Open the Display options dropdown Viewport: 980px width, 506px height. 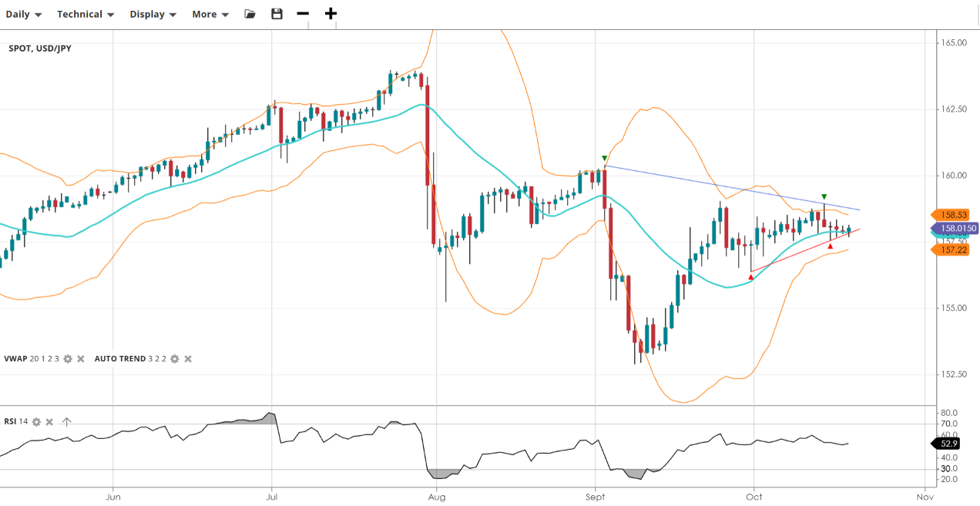pyautogui.click(x=153, y=14)
